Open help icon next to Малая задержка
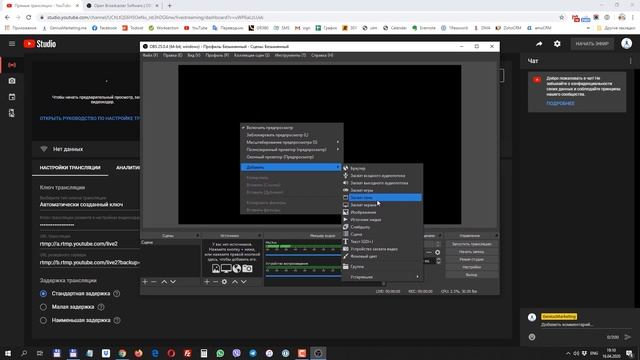Image resolution: width=640 pixels, height=360 pixels. 101,307
